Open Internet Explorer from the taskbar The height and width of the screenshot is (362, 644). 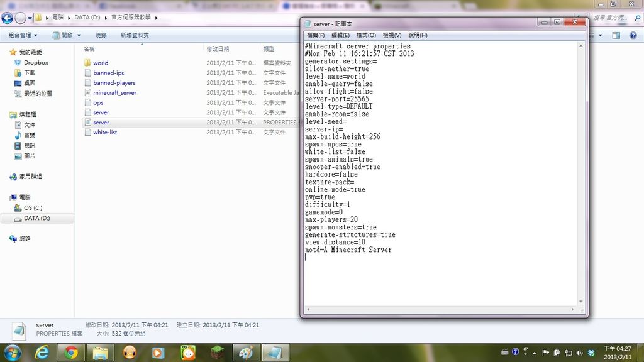click(42, 353)
